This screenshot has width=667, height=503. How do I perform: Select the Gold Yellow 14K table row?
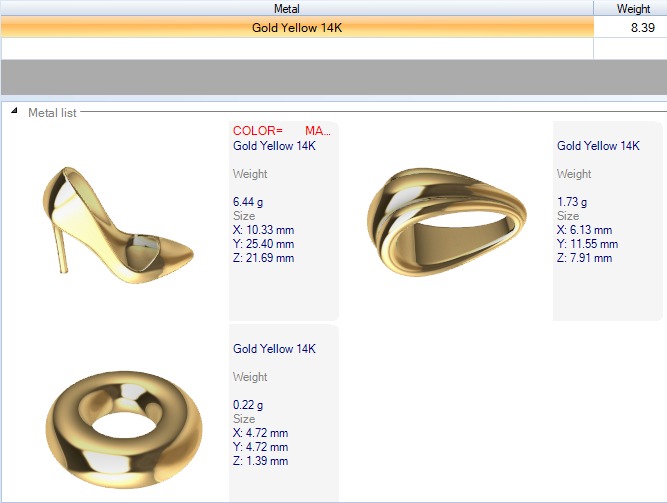(x=334, y=28)
